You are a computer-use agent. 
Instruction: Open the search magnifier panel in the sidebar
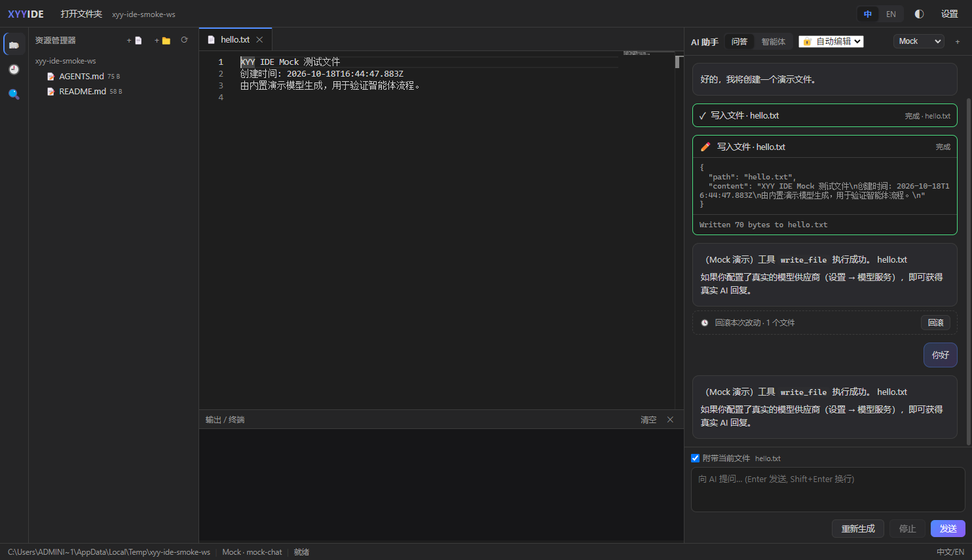[14, 94]
